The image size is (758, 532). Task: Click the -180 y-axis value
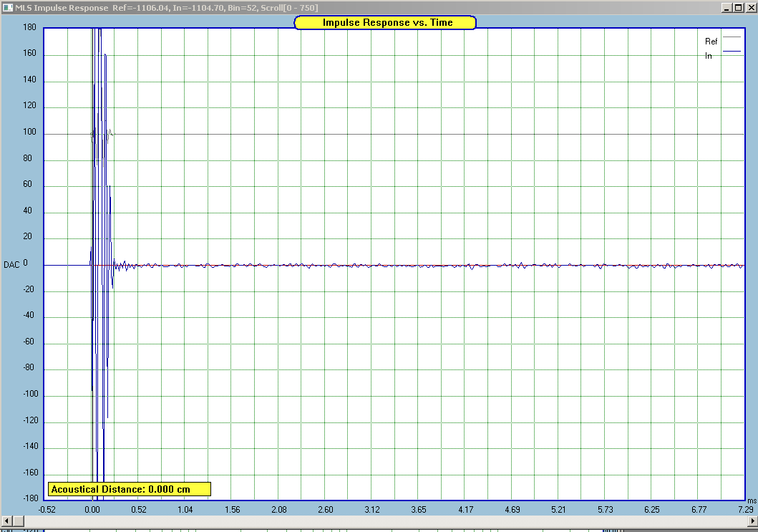pyautogui.click(x=31, y=498)
